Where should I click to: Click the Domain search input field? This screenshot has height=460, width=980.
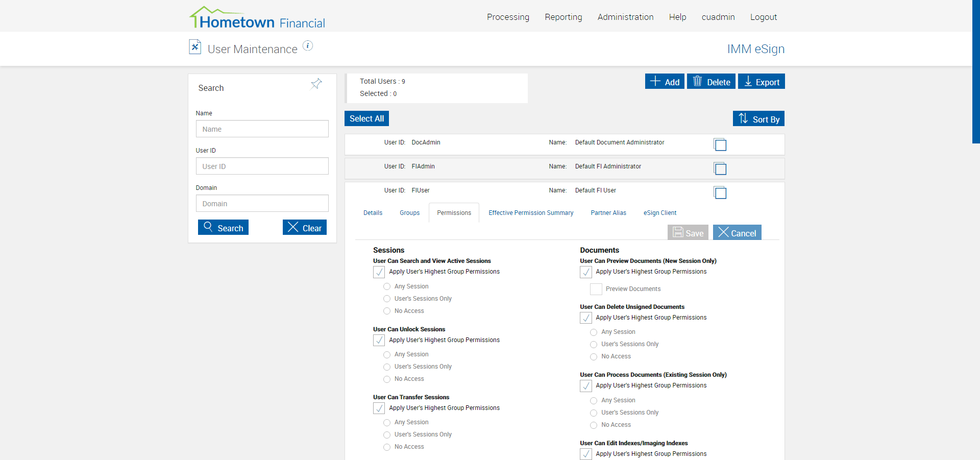pyautogui.click(x=262, y=203)
